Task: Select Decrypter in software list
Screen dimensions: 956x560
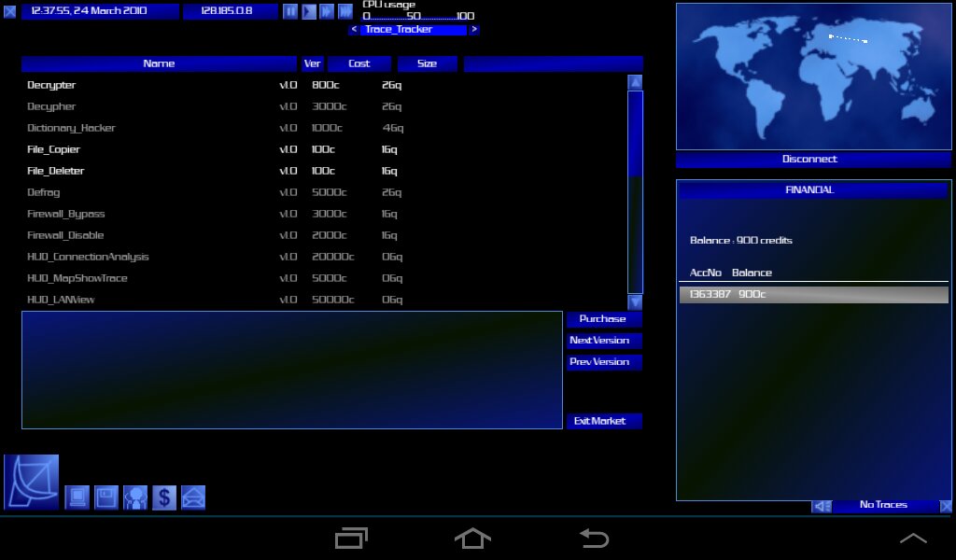Action: (x=52, y=85)
